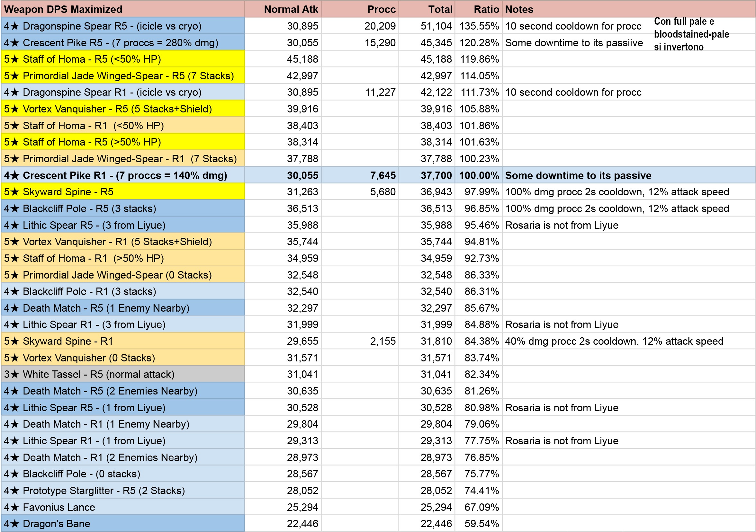Select the '40% dmg procc 2s cooldown' note
This screenshot has width=756, height=532.
click(614, 341)
